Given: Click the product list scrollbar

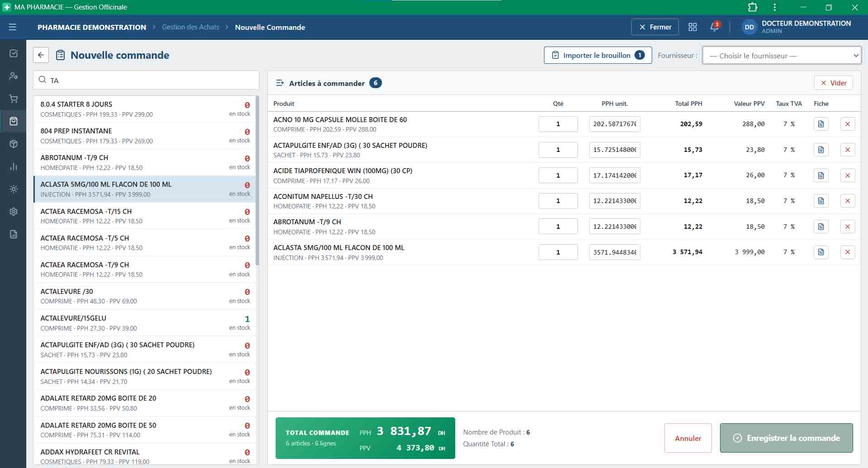Looking at the screenshot, I should pos(258,181).
